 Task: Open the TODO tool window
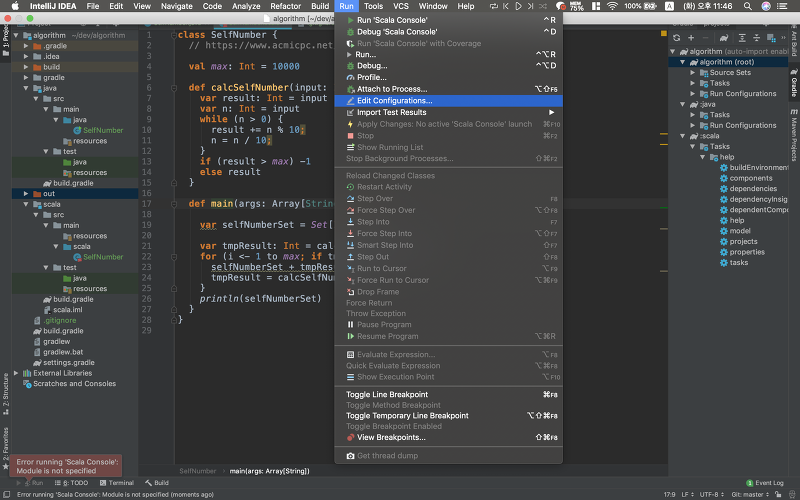click(x=71, y=483)
